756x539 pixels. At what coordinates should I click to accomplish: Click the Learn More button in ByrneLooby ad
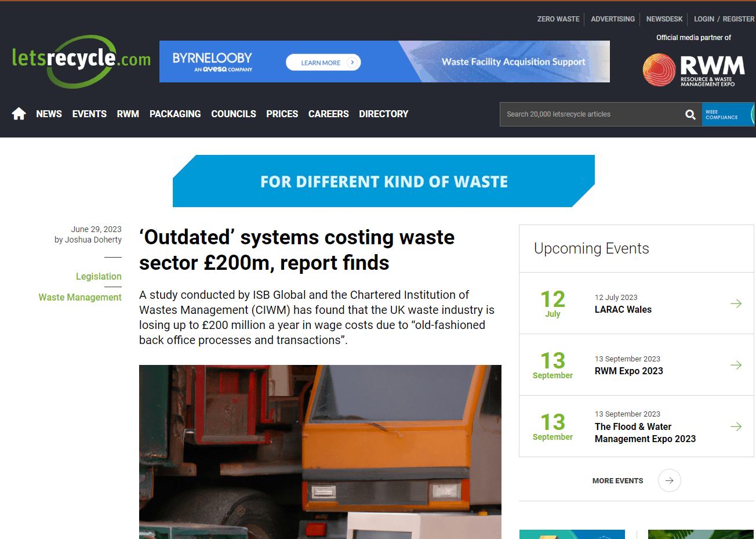(x=324, y=63)
